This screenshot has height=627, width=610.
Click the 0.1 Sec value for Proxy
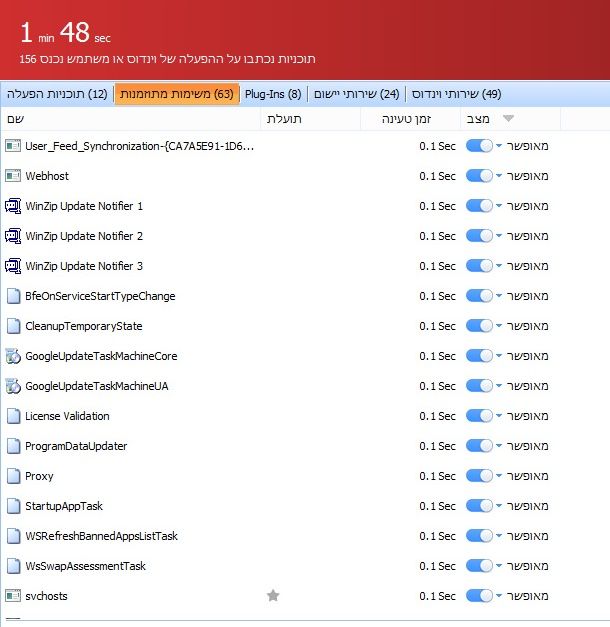tap(437, 476)
